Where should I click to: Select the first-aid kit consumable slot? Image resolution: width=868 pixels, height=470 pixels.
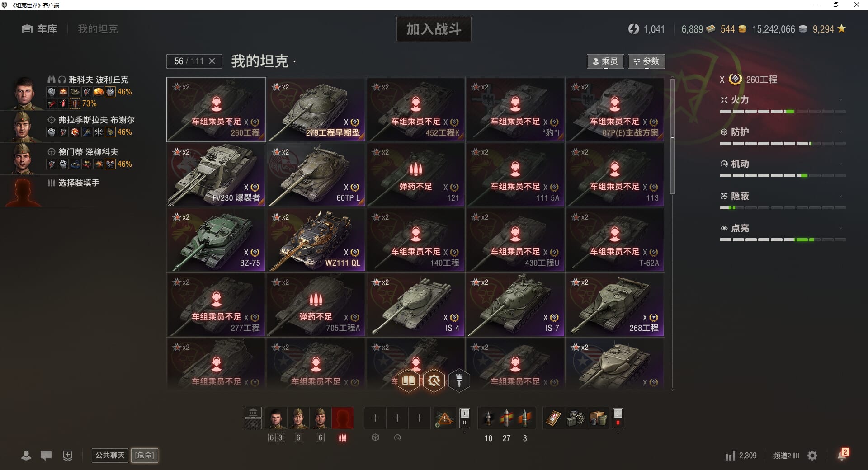click(554, 418)
